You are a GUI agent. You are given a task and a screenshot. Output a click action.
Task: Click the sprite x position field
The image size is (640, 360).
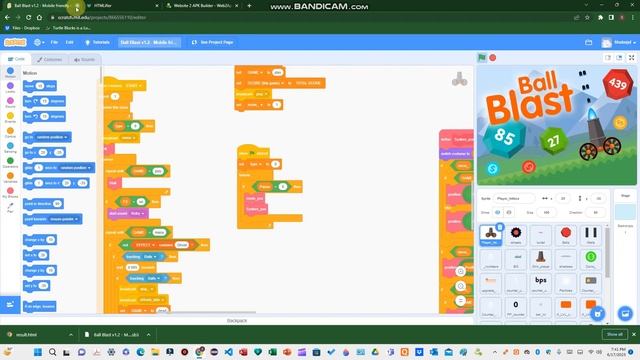[562, 198]
